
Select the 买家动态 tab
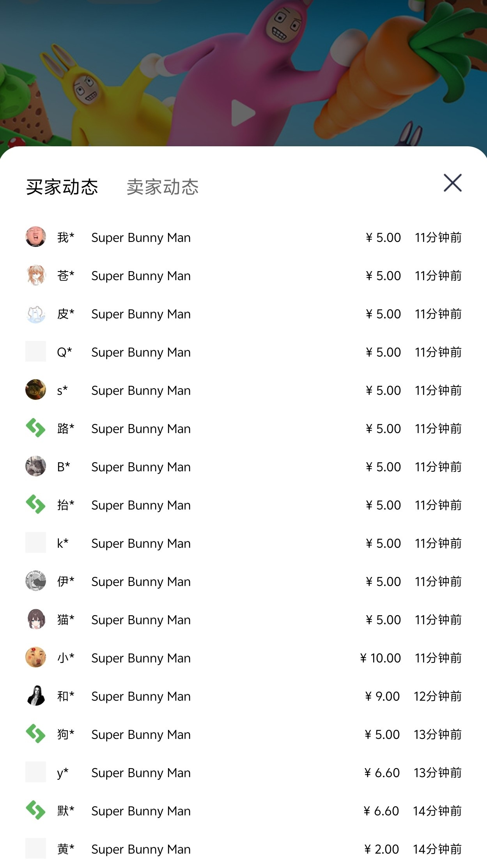click(x=62, y=187)
